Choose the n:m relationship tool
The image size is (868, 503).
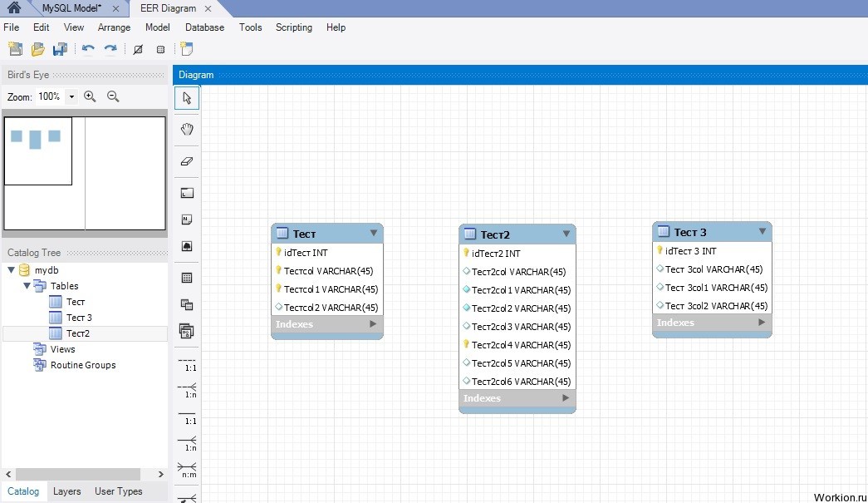click(187, 470)
